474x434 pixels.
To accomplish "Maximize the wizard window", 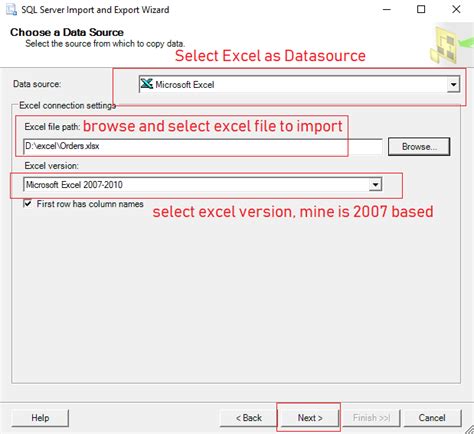I will 421,9.
